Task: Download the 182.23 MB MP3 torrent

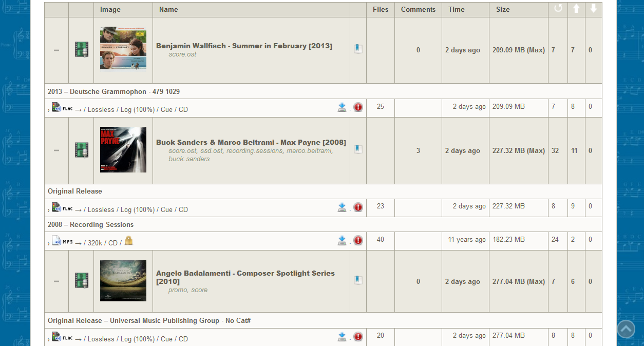Action: click(342, 241)
